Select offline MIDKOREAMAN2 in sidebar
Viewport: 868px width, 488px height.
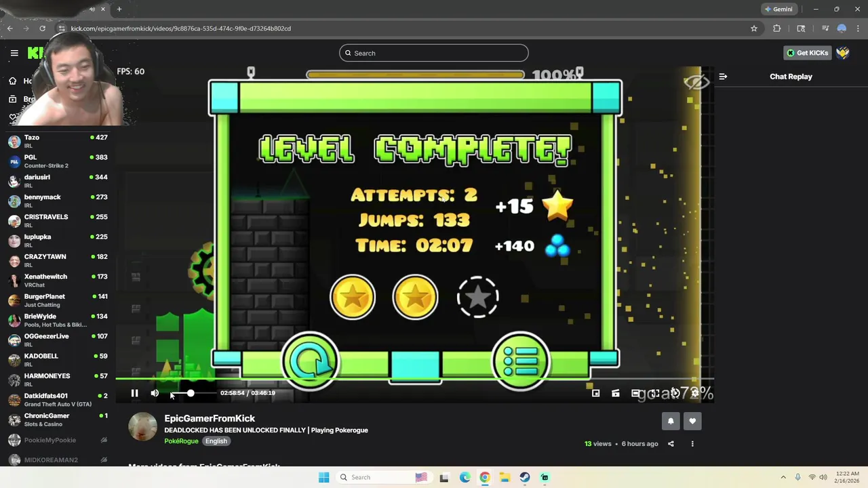58,460
